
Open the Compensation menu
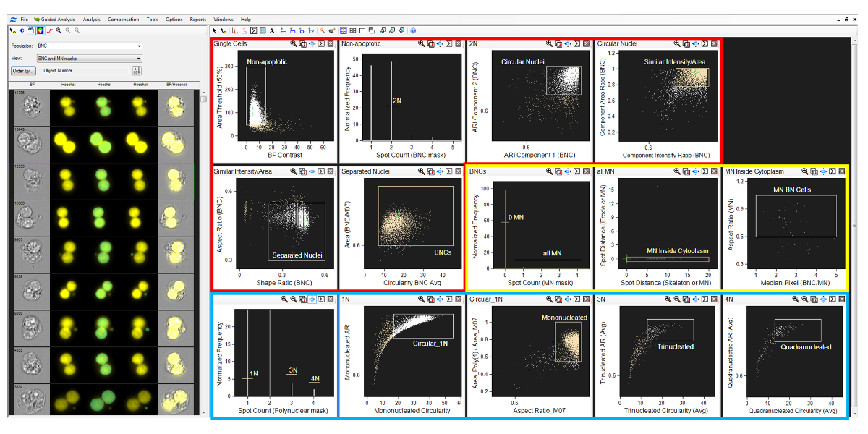click(x=123, y=19)
